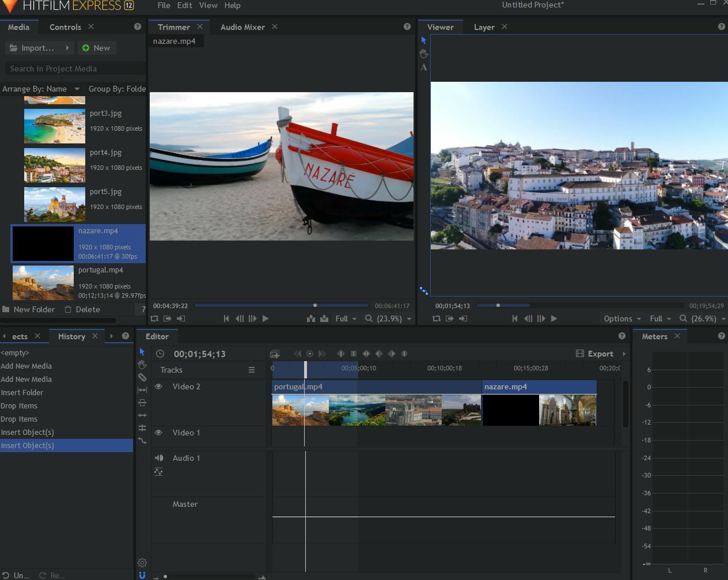Toggle visibility of Video 1 track
The height and width of the screenshot is (580, 728).
click(158, 433)
